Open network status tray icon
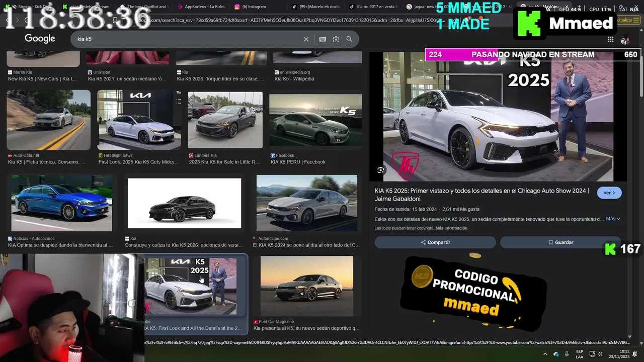This screenshot has width=644, height=362. [x=592, y=354]
